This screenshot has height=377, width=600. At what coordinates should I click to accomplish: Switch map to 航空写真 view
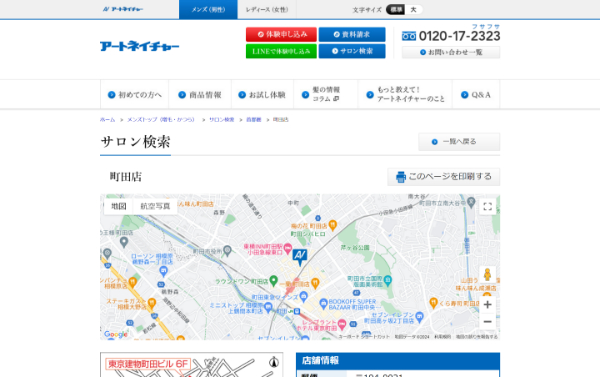(x=155, y=206)
